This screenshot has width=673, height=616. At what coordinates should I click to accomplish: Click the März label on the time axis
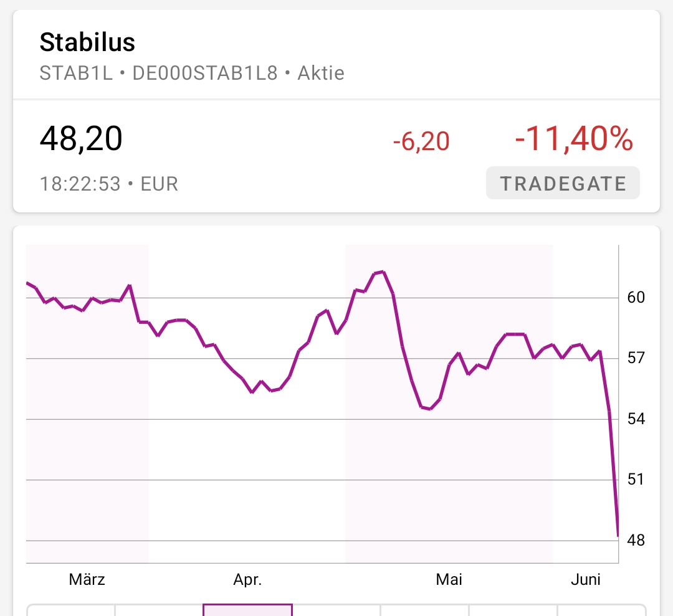coord(87,580)
